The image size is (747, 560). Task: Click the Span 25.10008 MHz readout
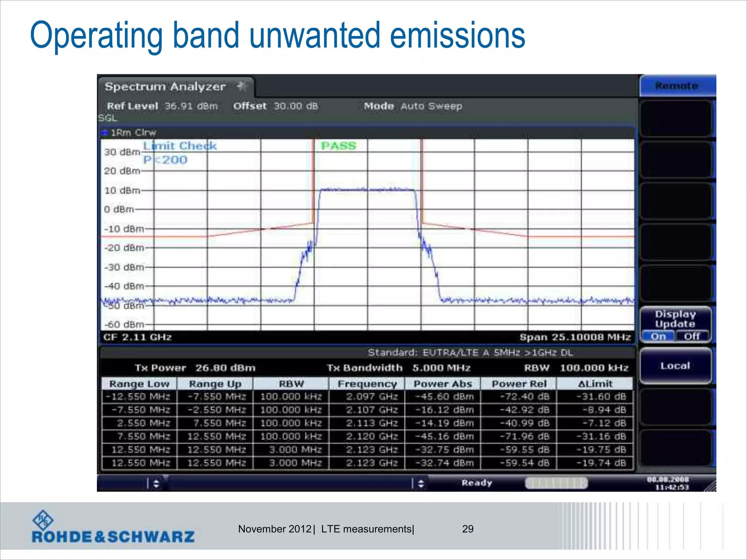click(x=575, y=337)
